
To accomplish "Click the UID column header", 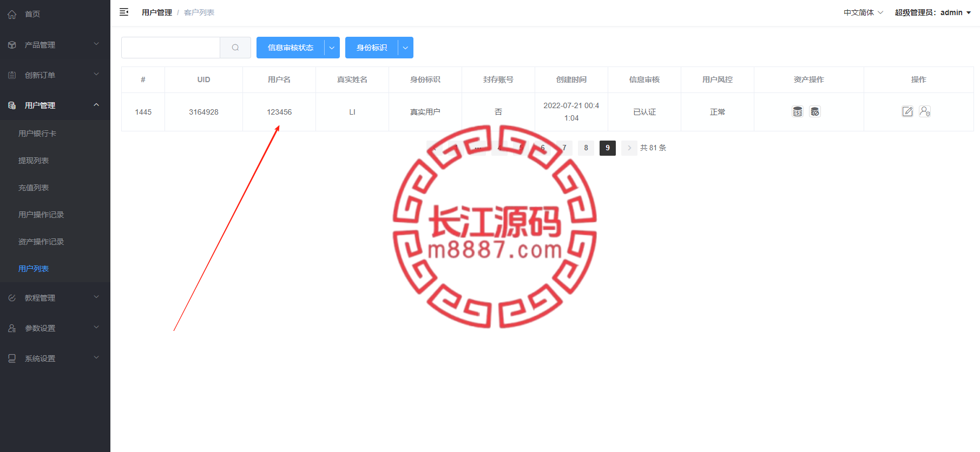I will coord(203,79).
